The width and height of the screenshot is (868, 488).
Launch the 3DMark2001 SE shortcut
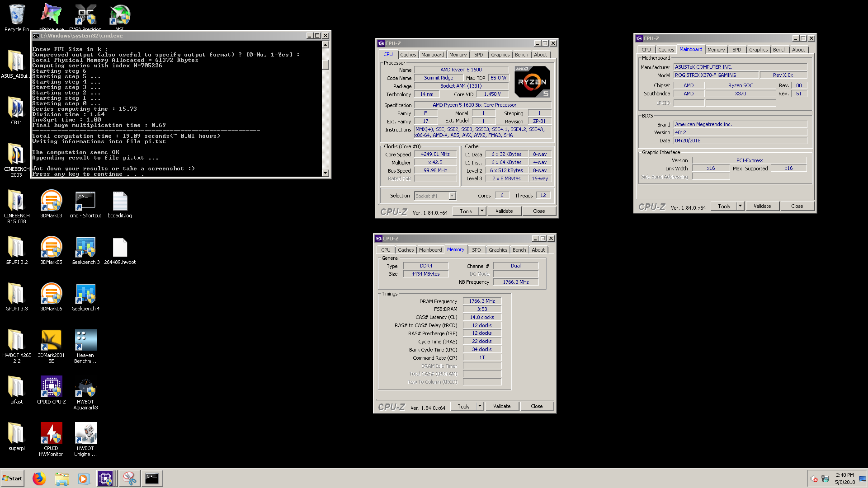(51, 346)
